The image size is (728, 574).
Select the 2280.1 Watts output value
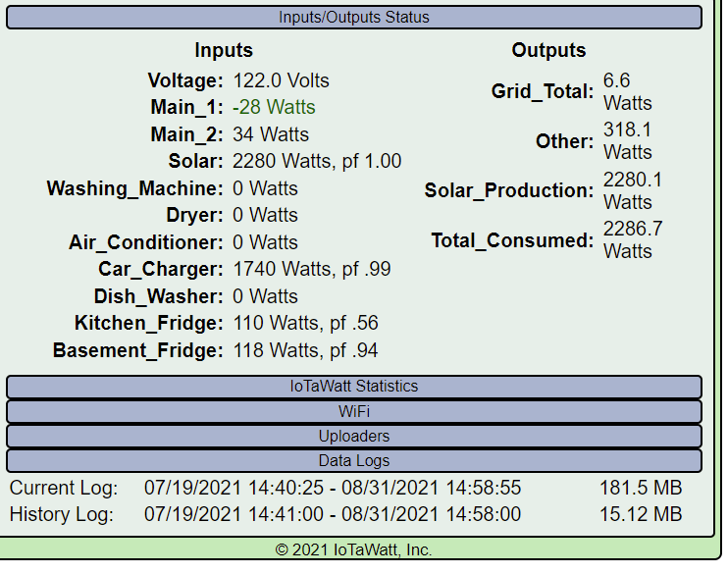coord(633,191)
